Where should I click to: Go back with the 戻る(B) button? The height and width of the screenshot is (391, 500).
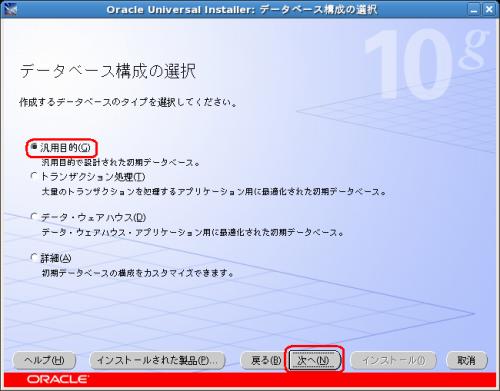[x=261, y=360]
